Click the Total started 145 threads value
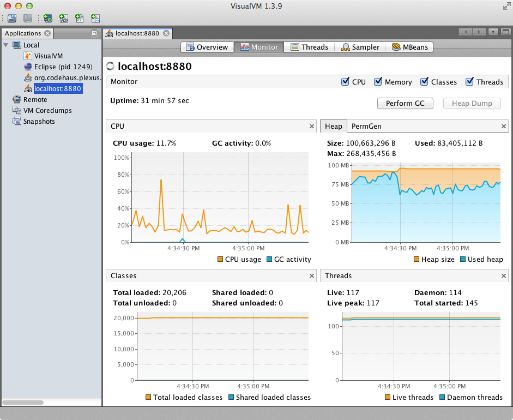The height and width of the screenshot is (420, 513). click(472, 303)
